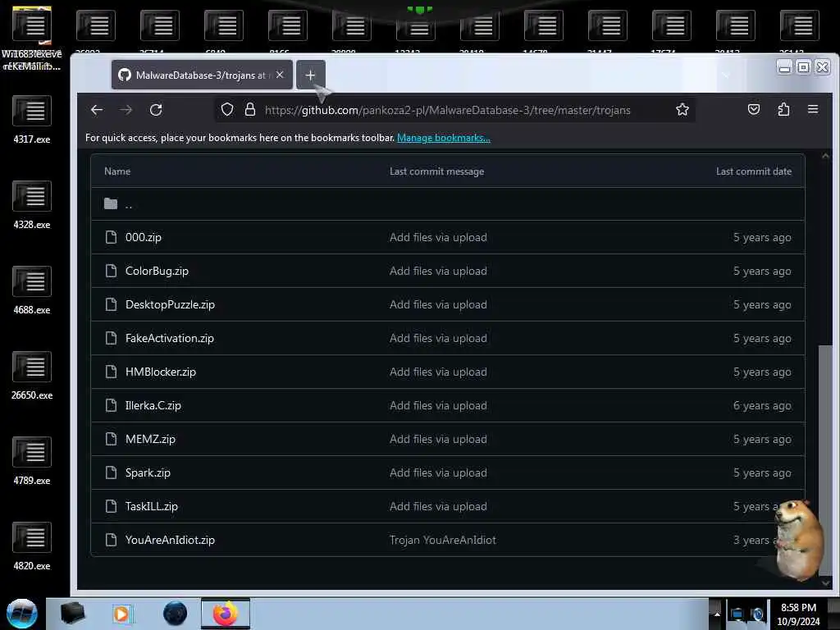The height and width of the screenshot is (630, 840).
Task: Open MEMZ.zip file
Action: (x=151, y=440)
